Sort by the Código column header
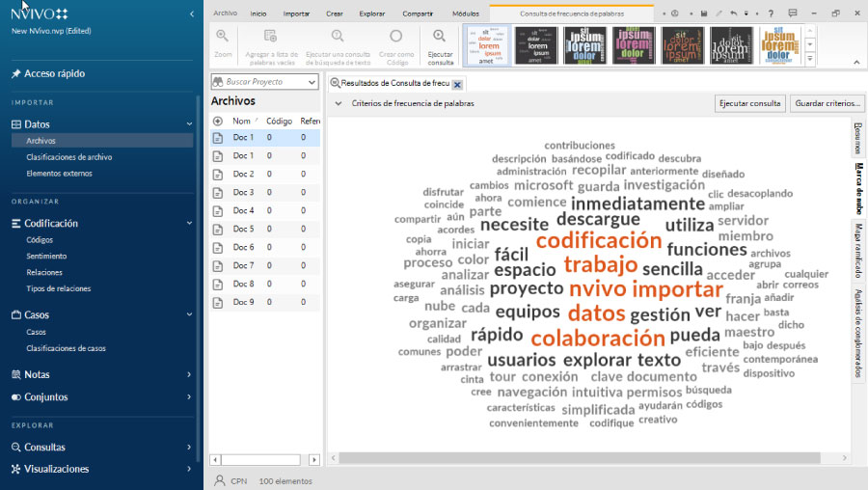Image resolution: width=868 pixels, height=490 pixels. [279, 121]
